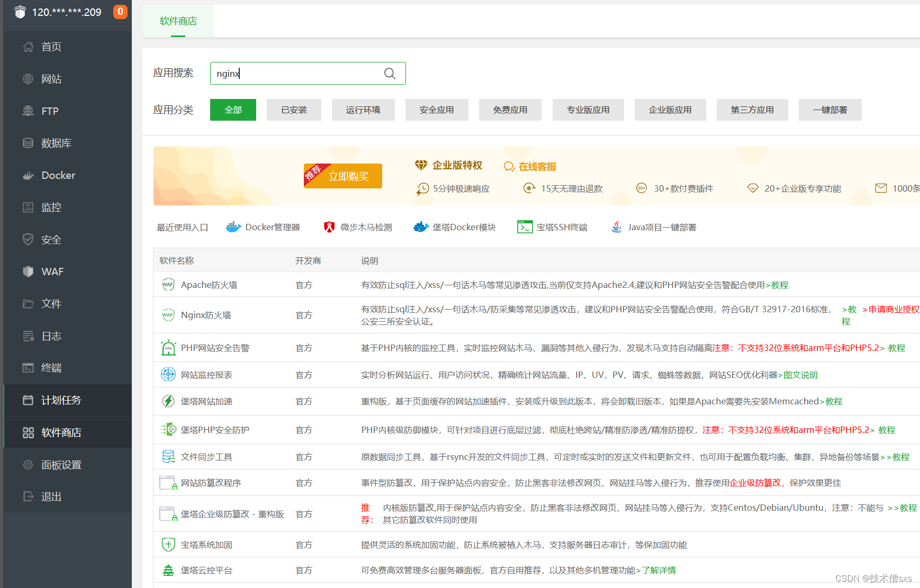This screenshot has height=588, width=920.
Task: Click the 计划任务 calendar icon
Action: (x=28, y=400)
